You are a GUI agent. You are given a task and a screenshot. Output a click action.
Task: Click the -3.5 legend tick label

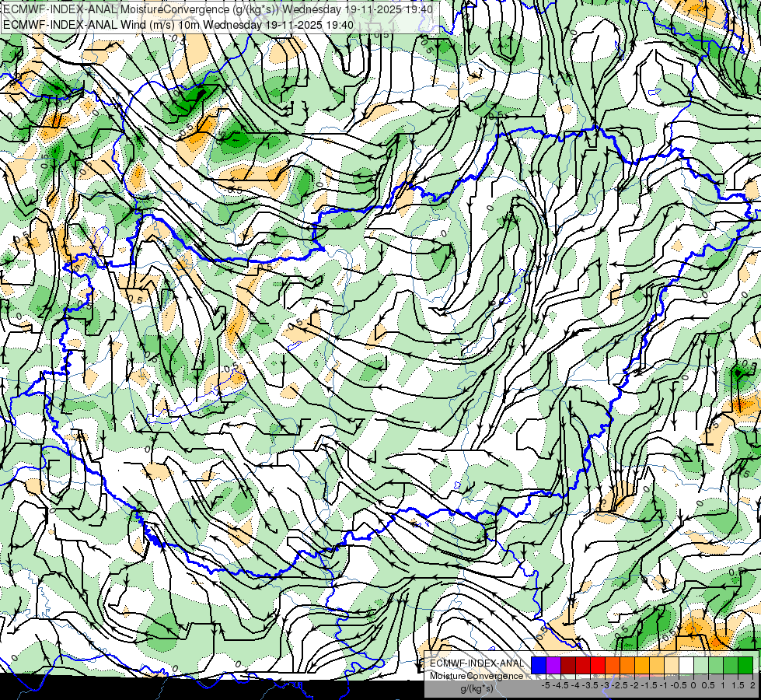pyautogui.click(x=590, y=685)
